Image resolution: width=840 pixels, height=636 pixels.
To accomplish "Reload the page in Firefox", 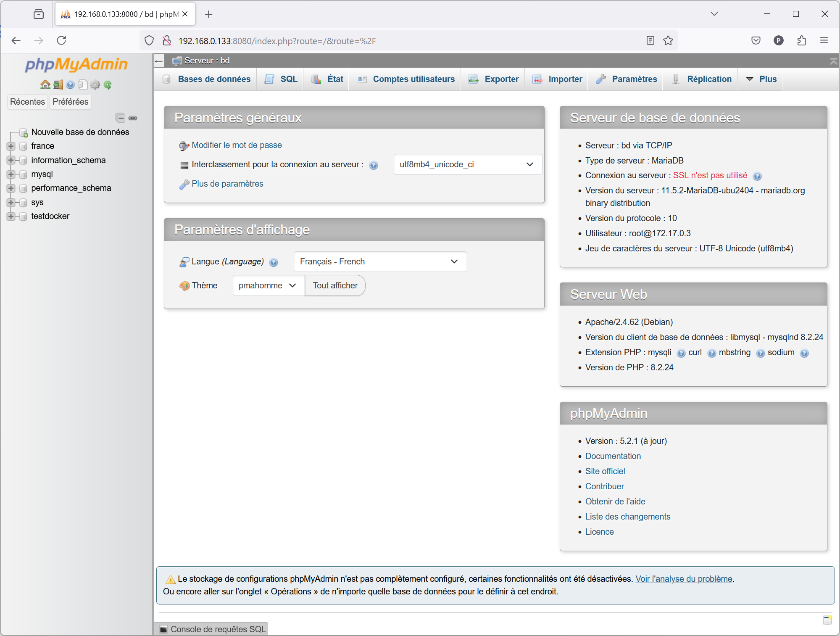I will pos(61,40).
